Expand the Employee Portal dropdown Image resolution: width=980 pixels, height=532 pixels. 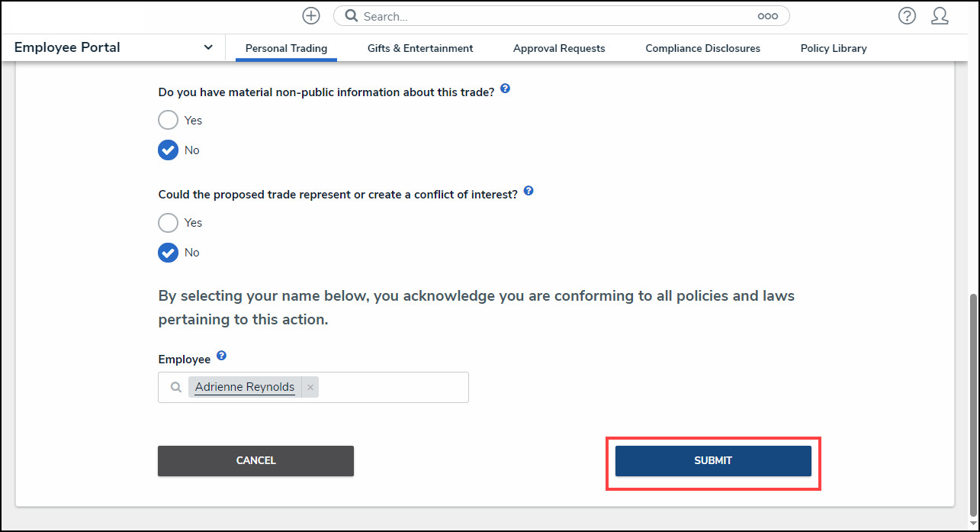(207, 47)
